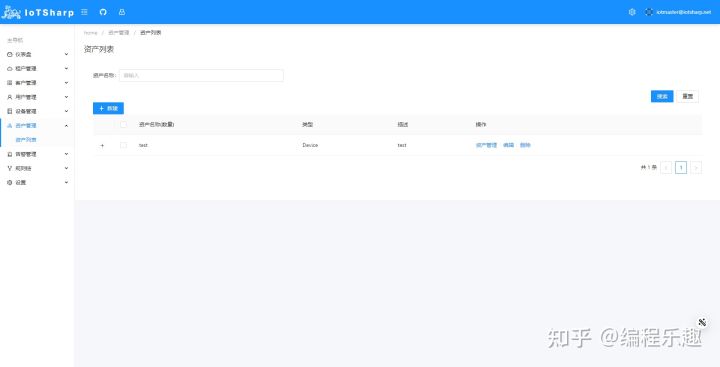Expand the 用户管理 menu chevron
The image size is (720, 367).
[x=66, y=97]
